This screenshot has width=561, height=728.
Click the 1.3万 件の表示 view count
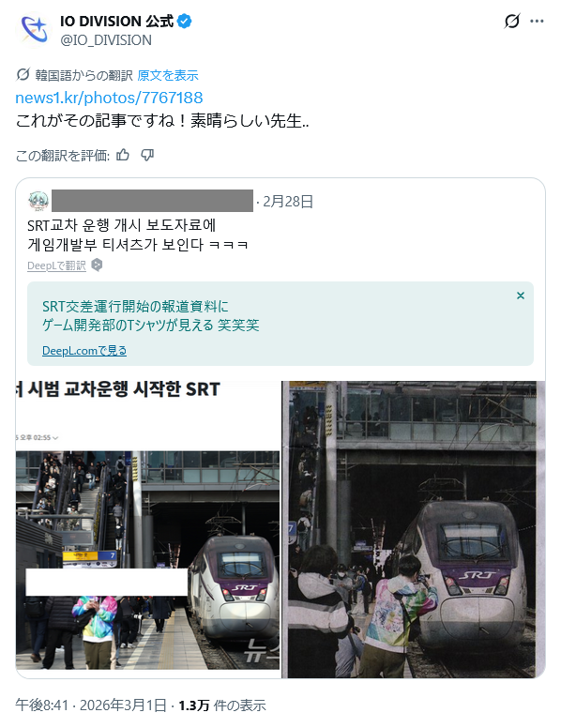pos(222,705)
